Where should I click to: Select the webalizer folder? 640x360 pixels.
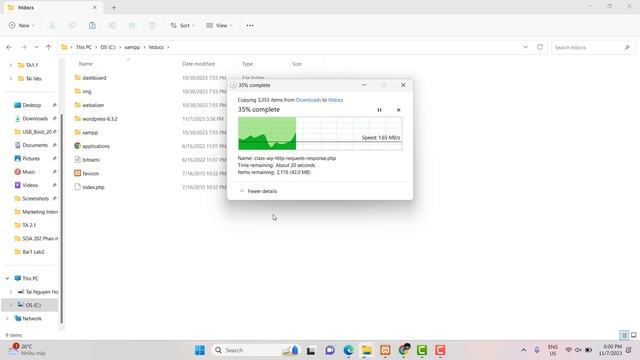93,105
